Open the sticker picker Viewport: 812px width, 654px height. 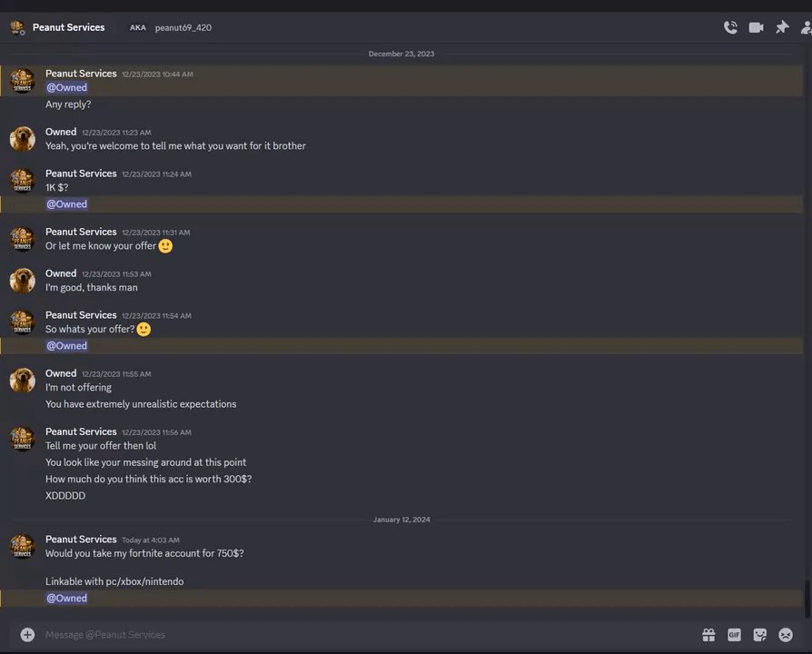point(759,635)
